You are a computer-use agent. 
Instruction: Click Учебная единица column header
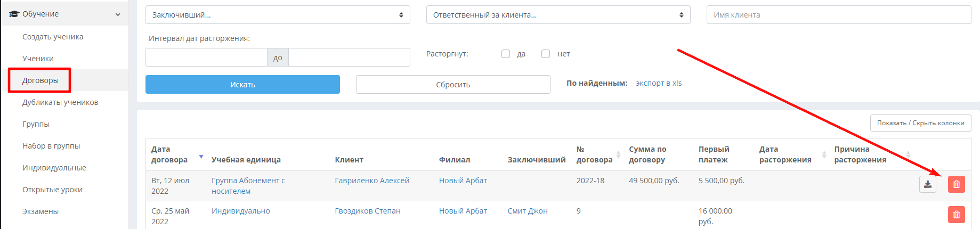246,160
